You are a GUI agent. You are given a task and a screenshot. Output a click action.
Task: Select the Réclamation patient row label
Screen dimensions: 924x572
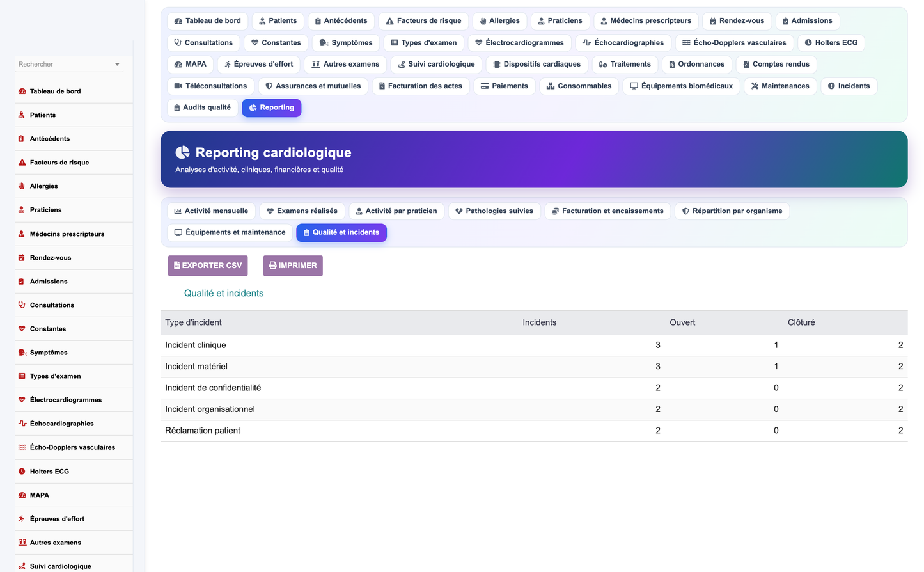pyautogui.click(x=203, y=431)
